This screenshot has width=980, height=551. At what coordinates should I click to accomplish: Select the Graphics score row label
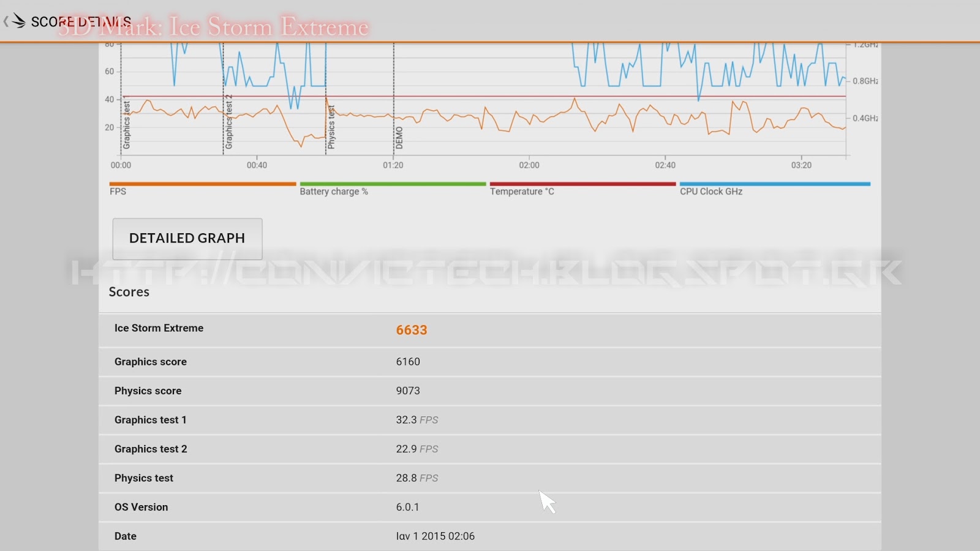(x=151, y=362)
